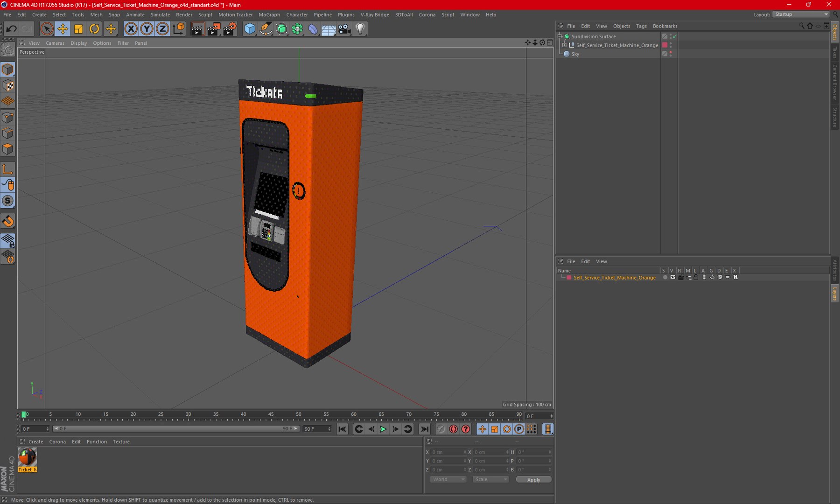
Task: Open the World coordinate dropdown
Action: [448, 479]
